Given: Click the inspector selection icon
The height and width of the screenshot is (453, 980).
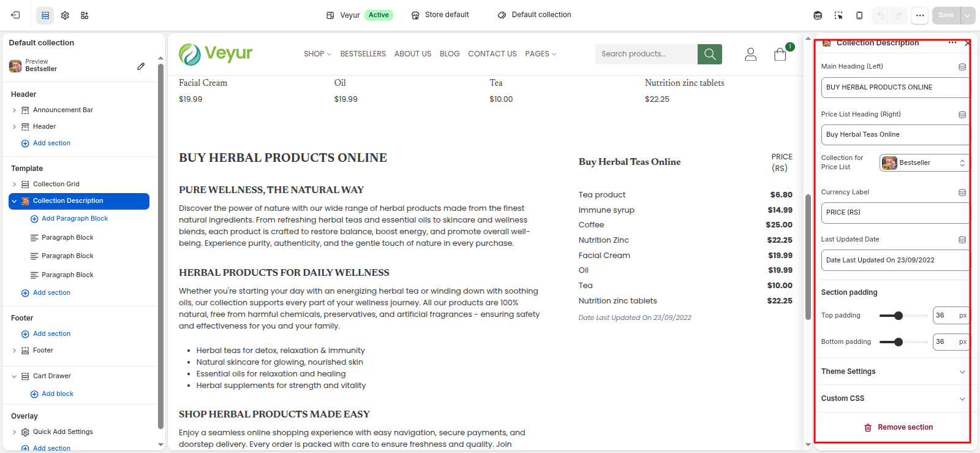Looking at the screenshot, I should pyautogui.click(x=839, y=15).
